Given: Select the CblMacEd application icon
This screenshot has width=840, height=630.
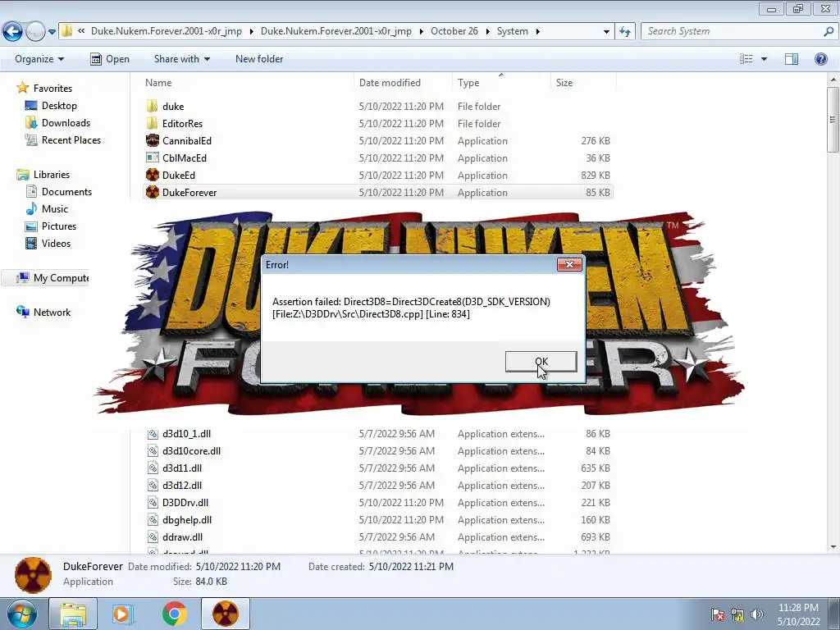Looking at the screenshot, I should pos(153,157).
